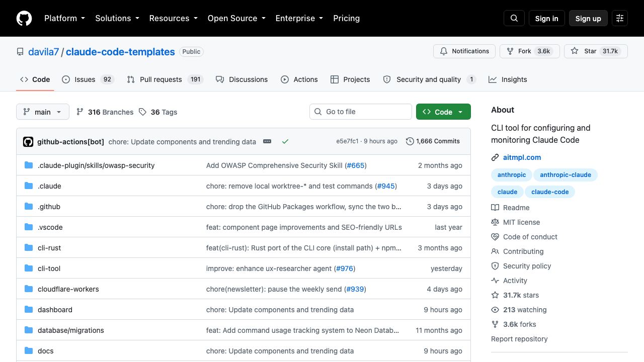This screenshot has height=362, width=644.
Task: Select the anthropic-claude topic tag
Action: (x=566, y=175)
